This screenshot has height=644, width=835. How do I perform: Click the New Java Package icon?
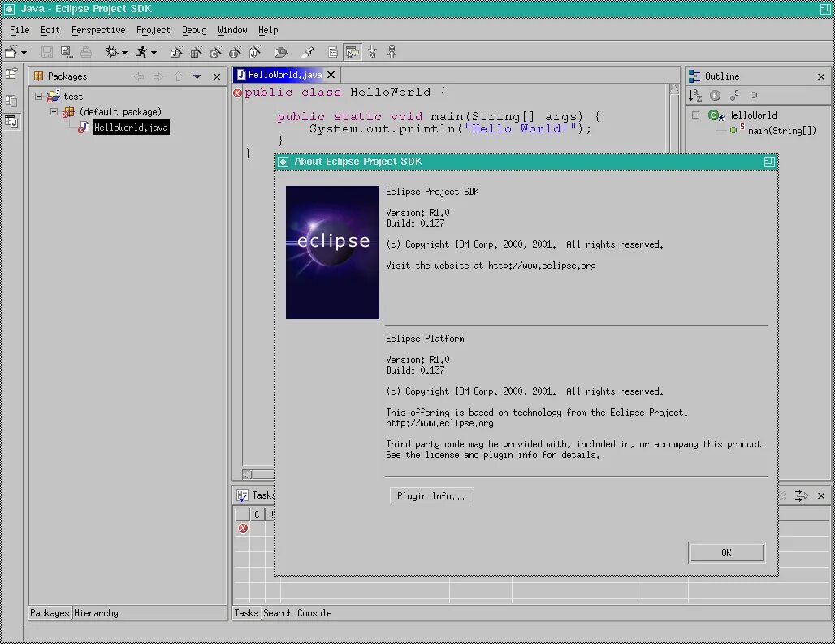click(196, 52)
